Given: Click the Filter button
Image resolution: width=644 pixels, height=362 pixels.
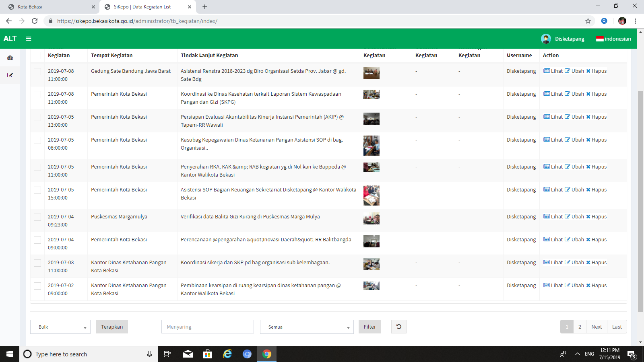Looking at the screenshot, I should pos(369,327).
